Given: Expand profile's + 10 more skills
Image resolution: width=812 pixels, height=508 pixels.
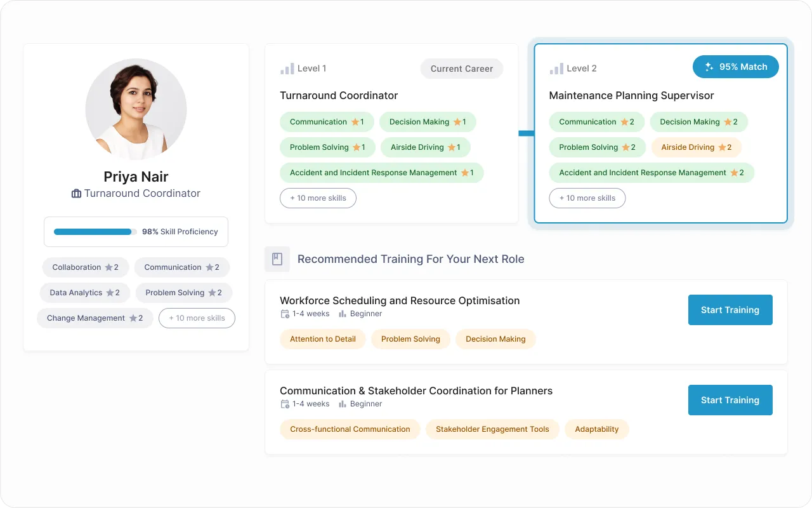Looking at the screenshot, I should (197, 318).
